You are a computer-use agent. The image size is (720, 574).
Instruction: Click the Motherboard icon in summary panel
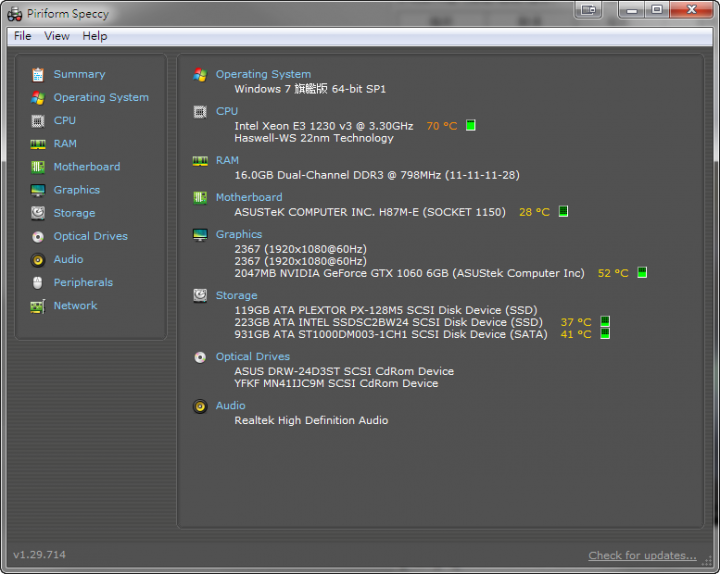200,197
